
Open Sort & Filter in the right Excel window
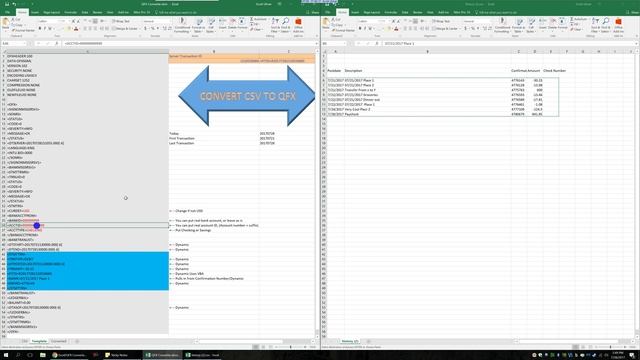coord(595,25)
